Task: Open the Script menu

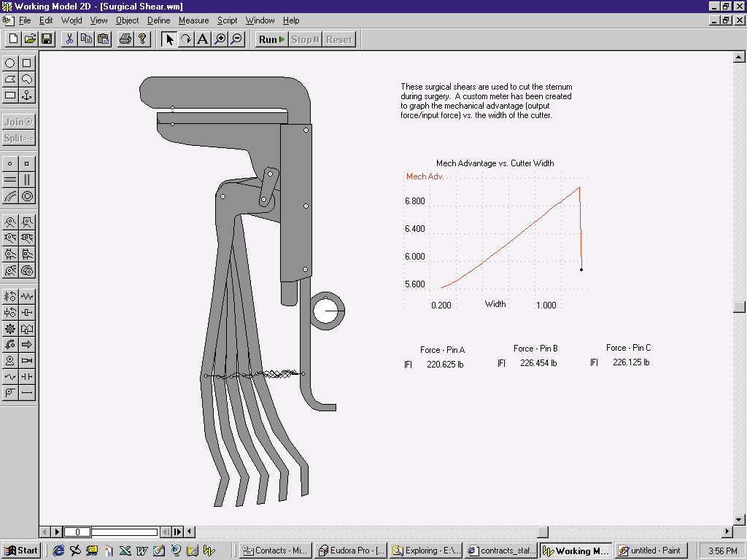Action: coord(228,20)
